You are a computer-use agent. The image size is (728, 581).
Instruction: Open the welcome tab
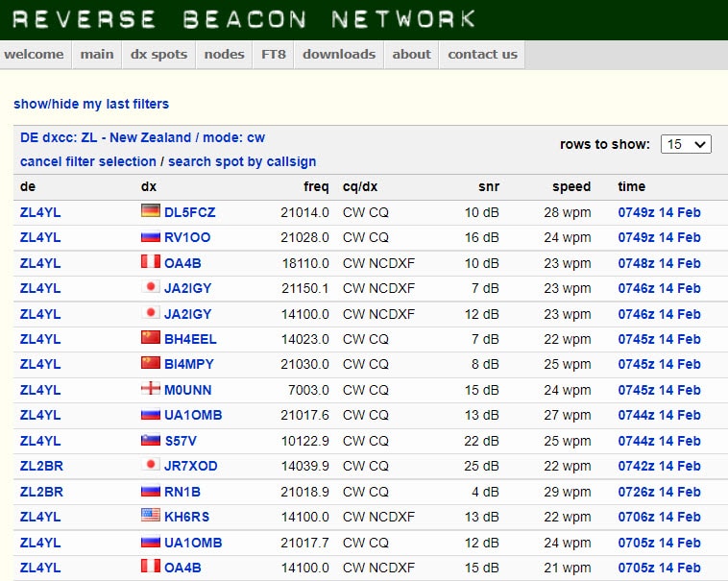click(x=34, y=55)
